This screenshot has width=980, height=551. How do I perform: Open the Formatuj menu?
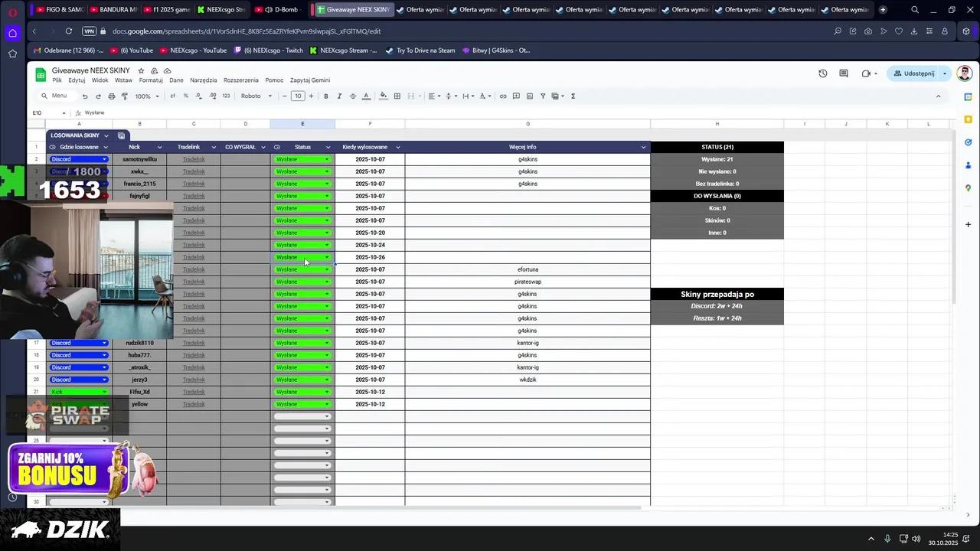(151, 80)
